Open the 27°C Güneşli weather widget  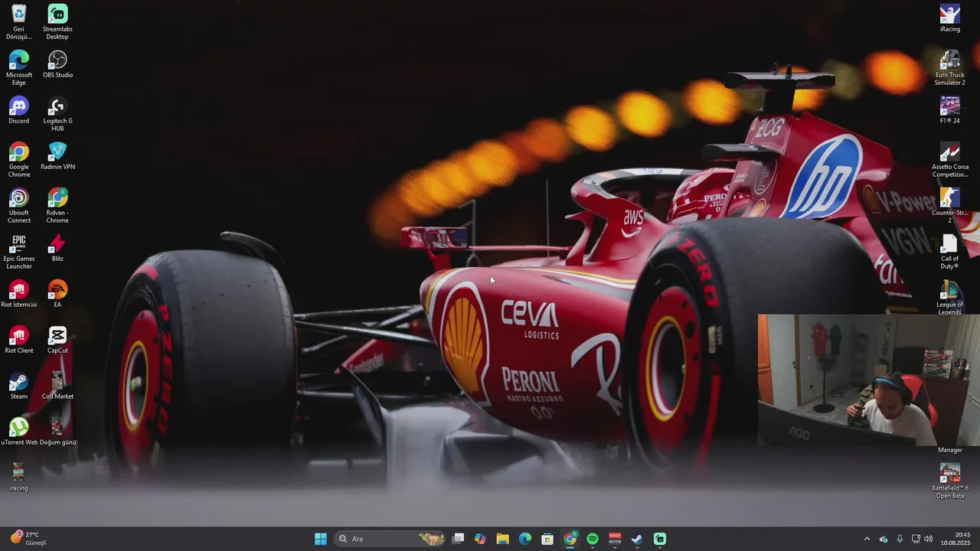tap(28, 539)
